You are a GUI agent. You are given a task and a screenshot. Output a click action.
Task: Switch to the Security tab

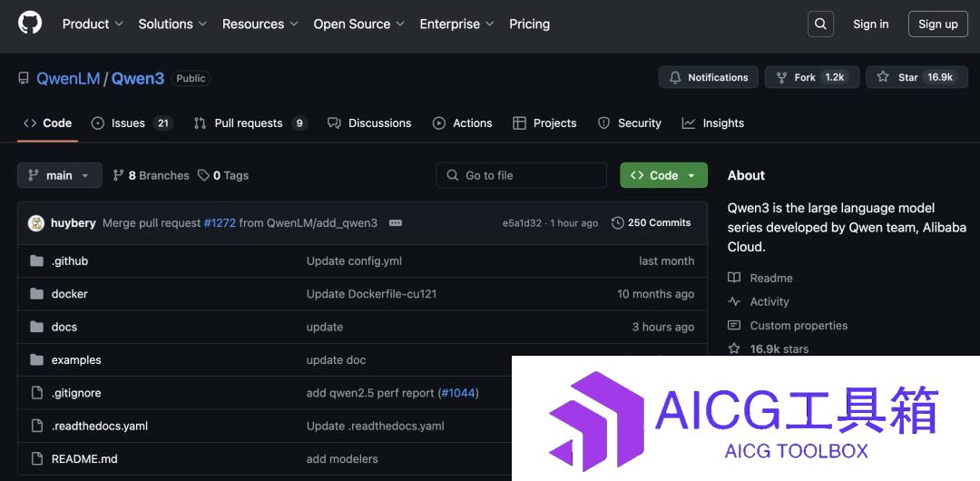630,123
